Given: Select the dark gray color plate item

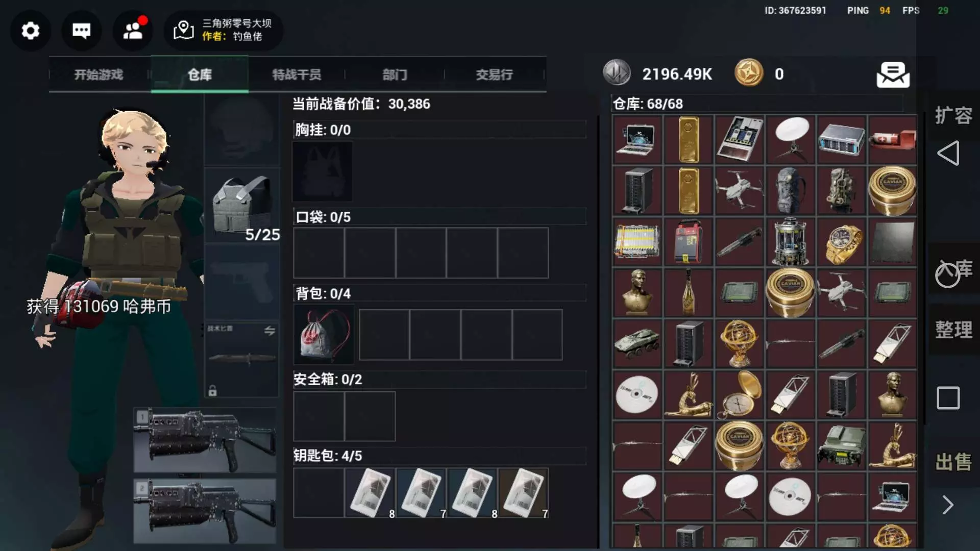Looking at the screenshot, I should click(x=892, y=241).
